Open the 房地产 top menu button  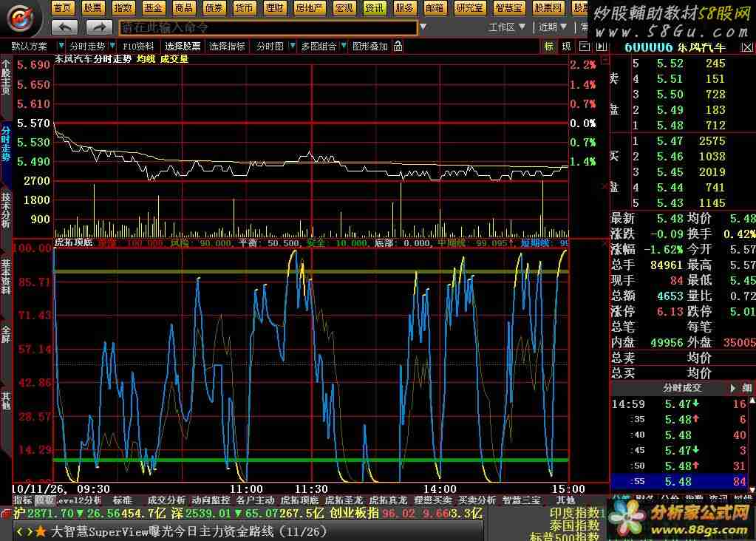[309, 7]
